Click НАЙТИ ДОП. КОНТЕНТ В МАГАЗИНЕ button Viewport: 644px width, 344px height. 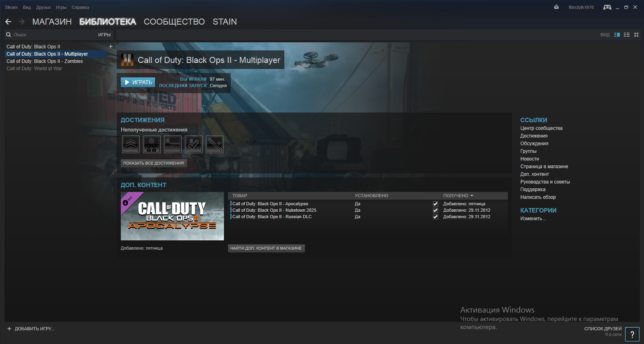tap(266, 248)
